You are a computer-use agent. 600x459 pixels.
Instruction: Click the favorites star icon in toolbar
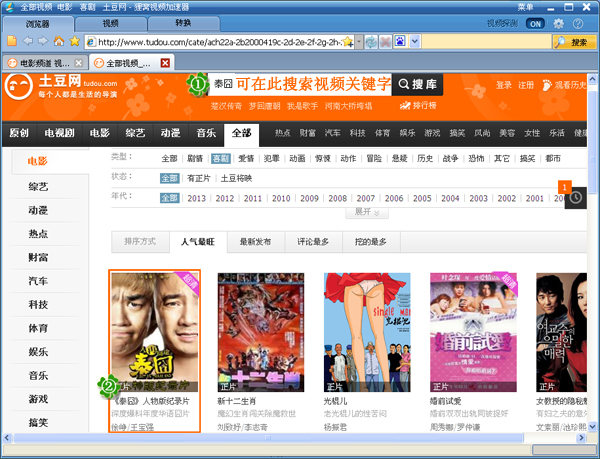coord(75,41)
